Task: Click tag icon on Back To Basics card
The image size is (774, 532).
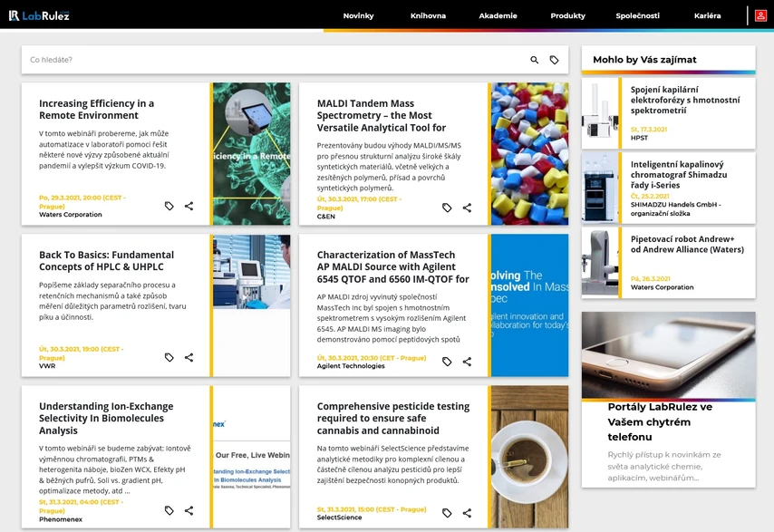Action: (x=169, y=357)
